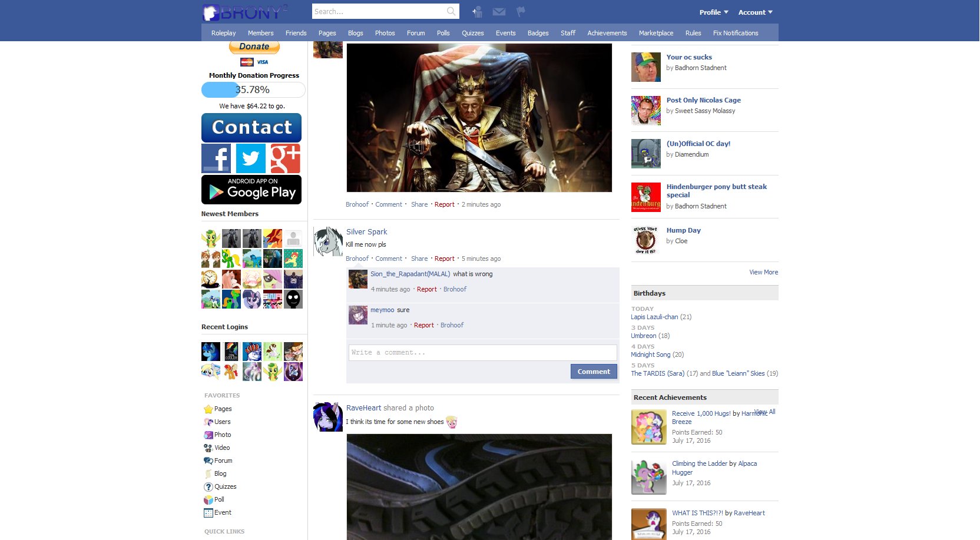Open the messages envelope icon

499,12
